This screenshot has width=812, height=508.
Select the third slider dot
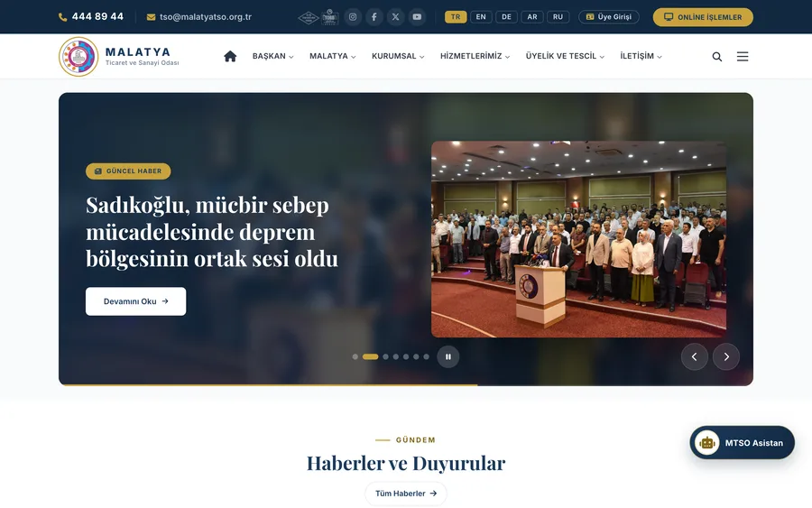(386, 356)
